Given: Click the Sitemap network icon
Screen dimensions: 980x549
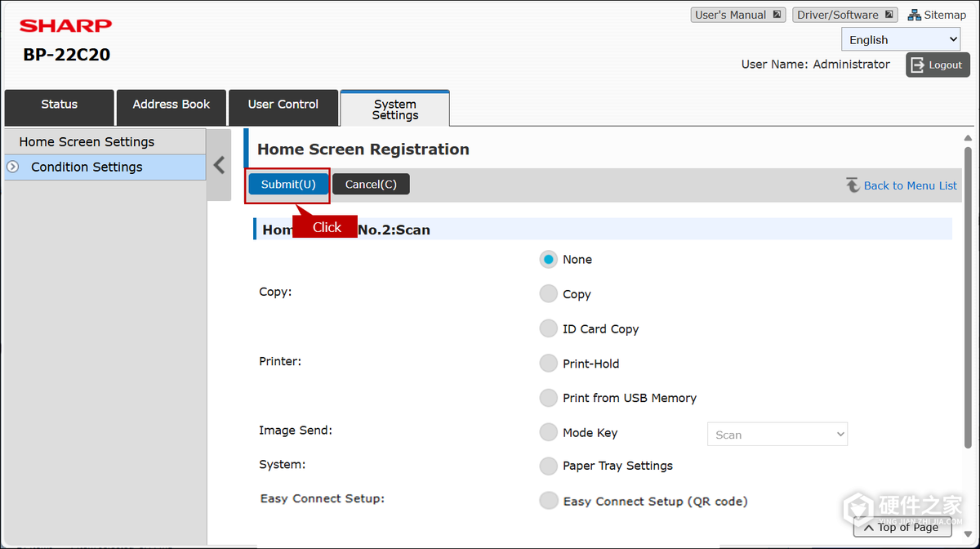Looking at the screenshot, I should 914,15.
